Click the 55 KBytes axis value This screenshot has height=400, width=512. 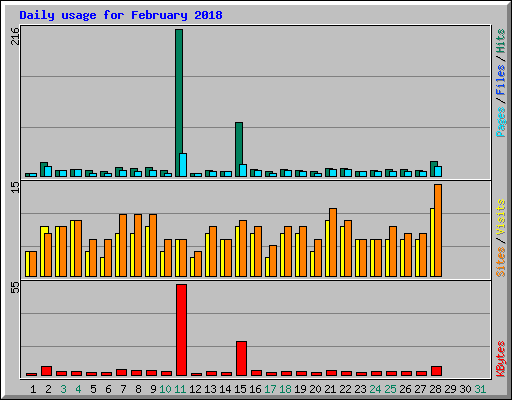coord(15,288)
